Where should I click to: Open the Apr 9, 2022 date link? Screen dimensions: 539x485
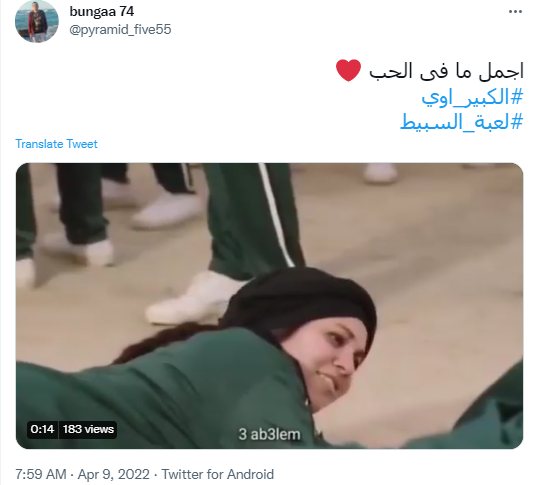[x=113, y=474]
